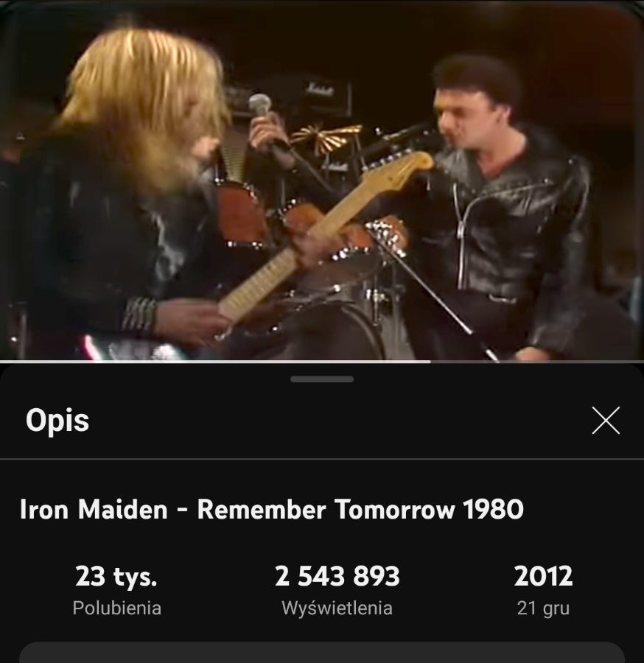The width and height of the screenshot is (644, 663).
Task: Click the 2 543 893 views number
Action: click(337, 576)
